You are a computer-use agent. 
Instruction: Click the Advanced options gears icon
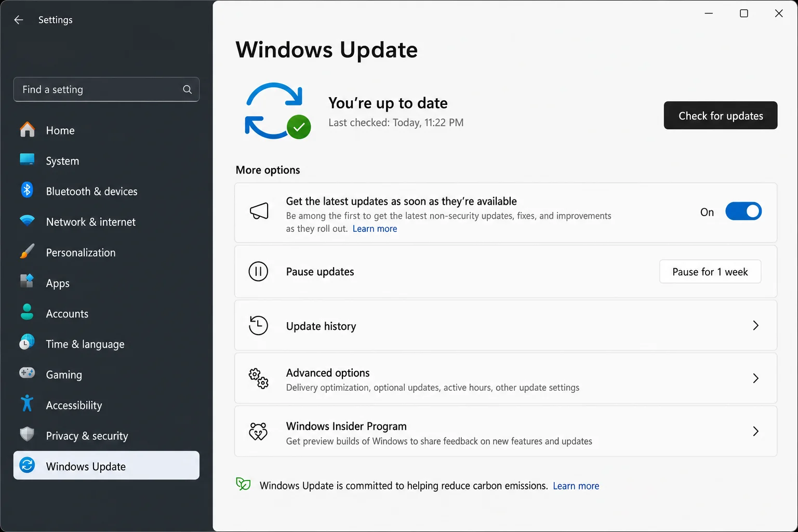pos(258,379)
